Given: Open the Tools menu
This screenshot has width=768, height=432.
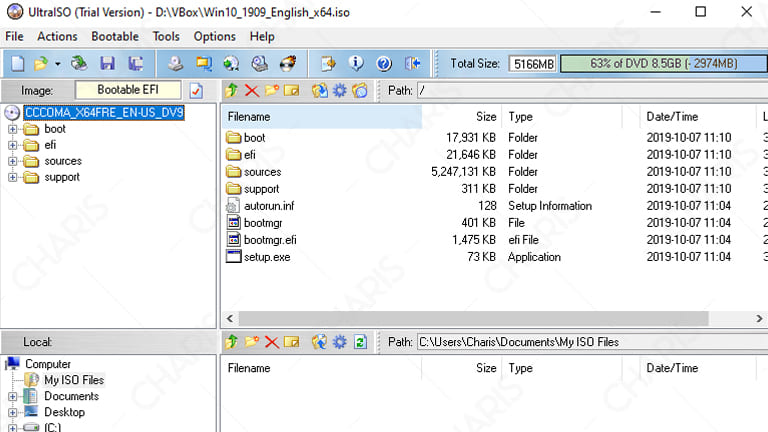Looking at the screenshot, I should coord(166,37).
